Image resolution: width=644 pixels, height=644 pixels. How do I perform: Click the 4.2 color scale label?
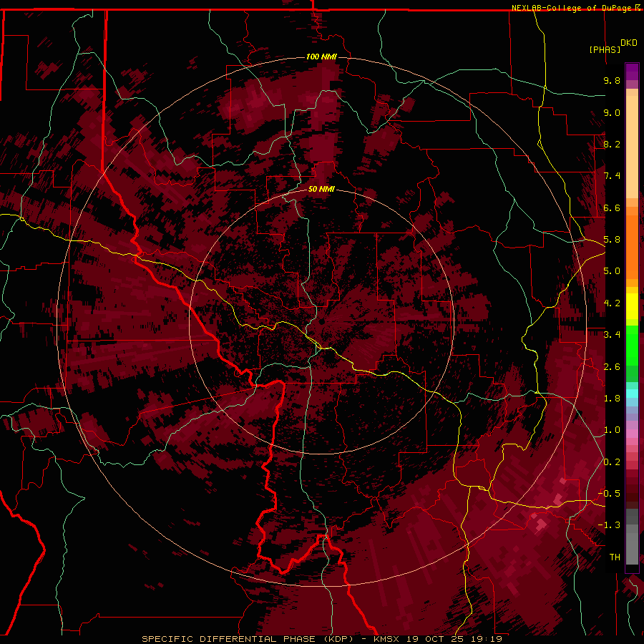pyautogui.click(x=612, y=303)
